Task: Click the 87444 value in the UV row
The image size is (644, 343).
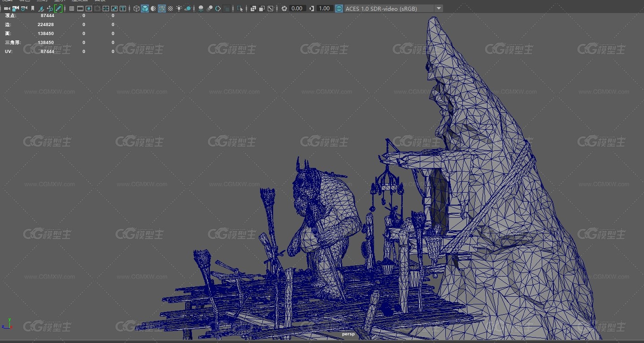Action: point(47,51)
